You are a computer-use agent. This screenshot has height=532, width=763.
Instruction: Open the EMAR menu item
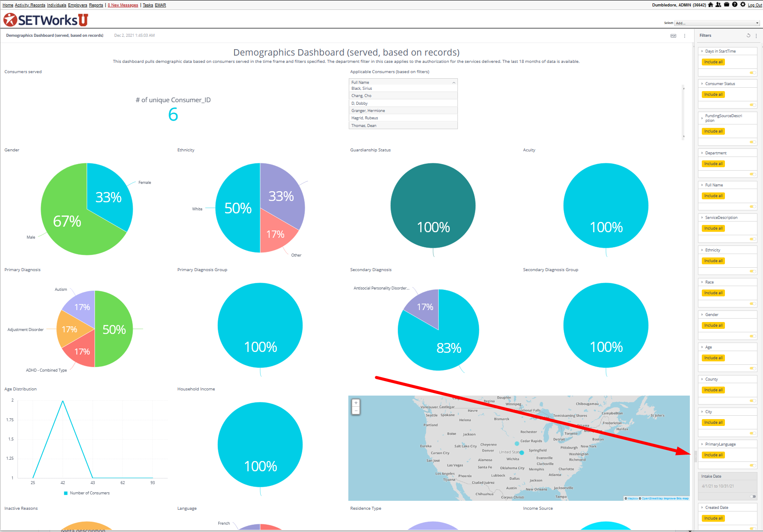160,5
